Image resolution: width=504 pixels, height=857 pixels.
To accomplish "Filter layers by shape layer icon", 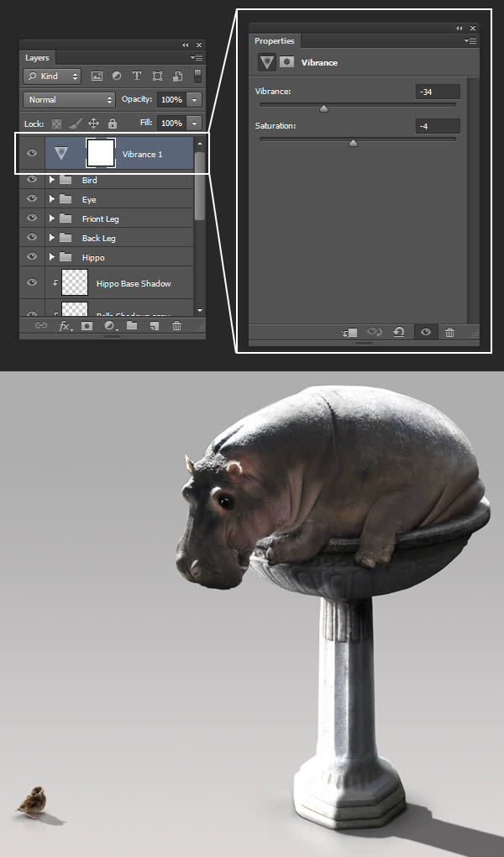I will pos(157,76).
